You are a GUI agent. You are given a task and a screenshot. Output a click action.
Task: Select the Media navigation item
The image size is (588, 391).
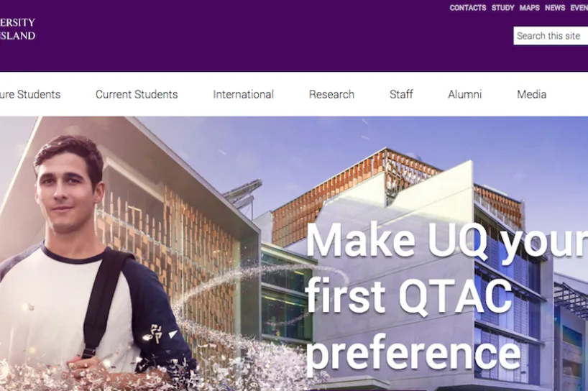pos(531,94)
